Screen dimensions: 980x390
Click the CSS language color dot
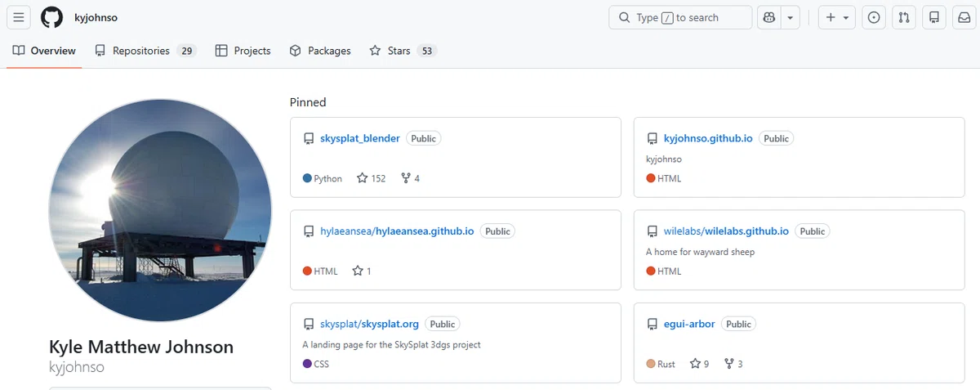307,364
